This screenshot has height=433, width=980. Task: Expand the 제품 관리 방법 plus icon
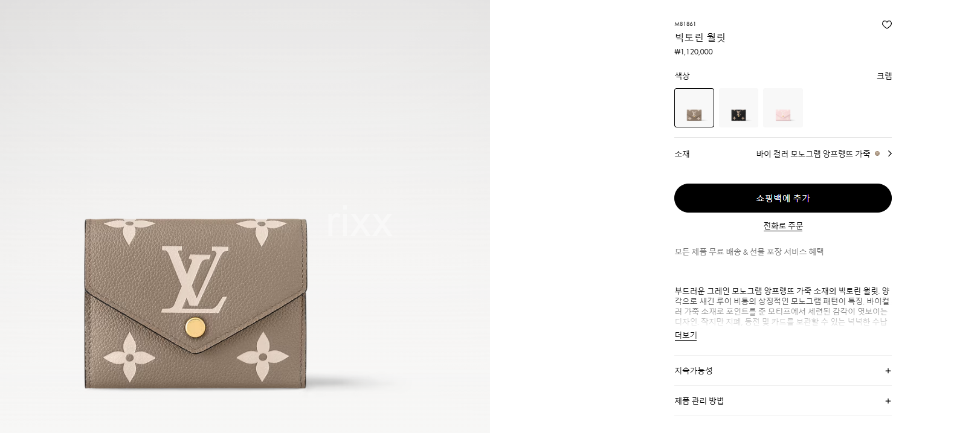[888, 401]
